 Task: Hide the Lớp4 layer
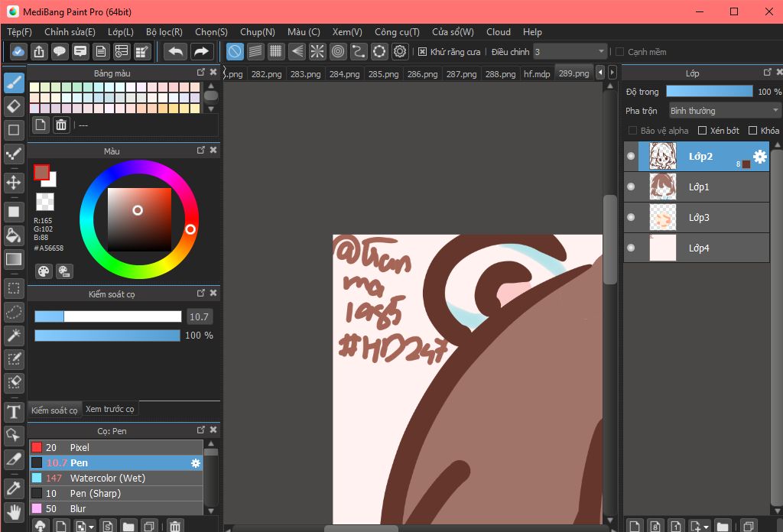click(631, 248)
